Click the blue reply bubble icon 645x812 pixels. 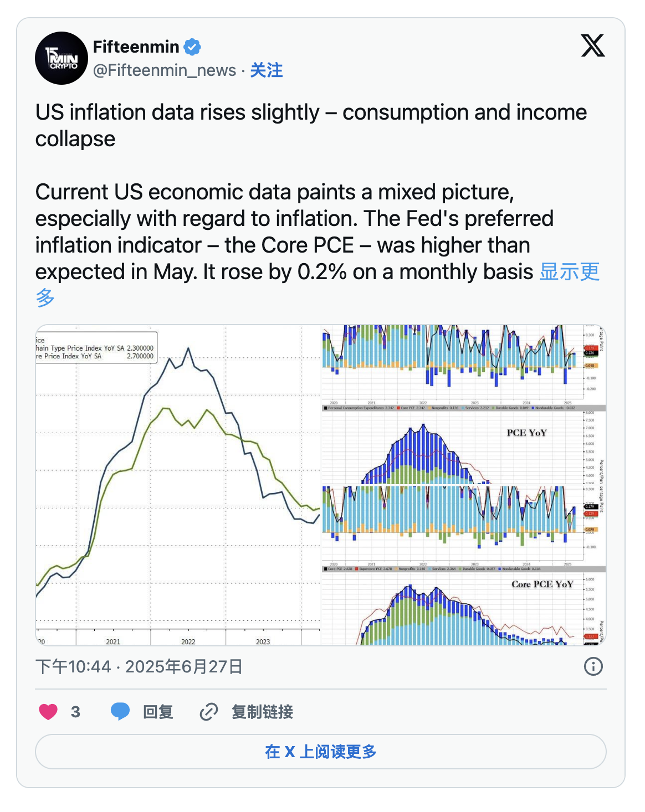[120, 712]
